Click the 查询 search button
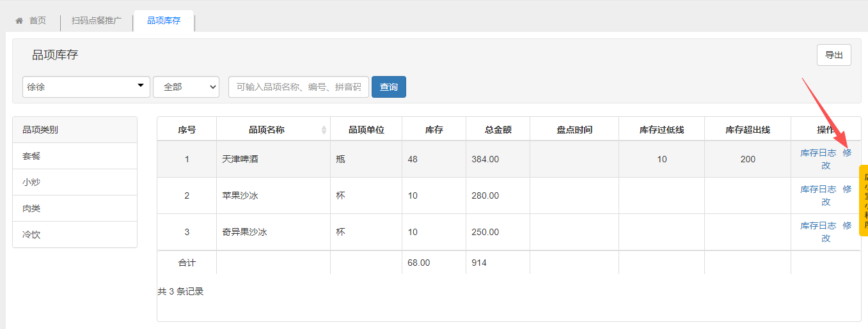The height and width of the screenshot is (329, 868). [388, 87]
